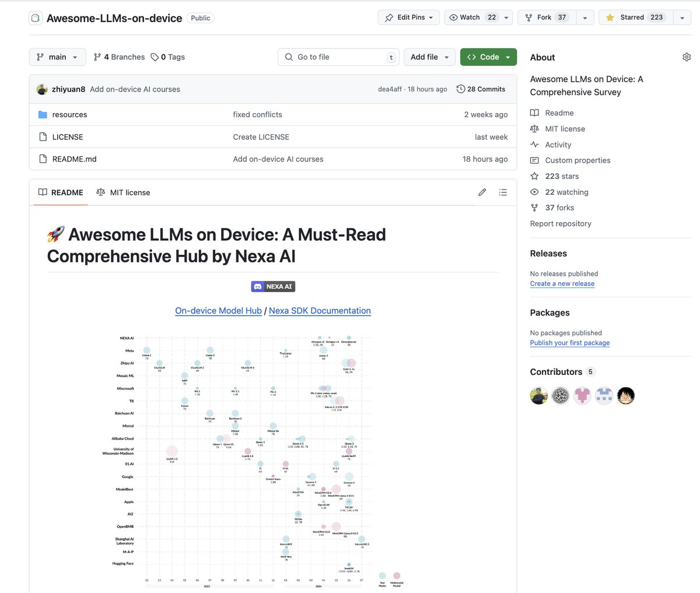
Task: Open the zhiyuan8 author avatar
Action: (x=42, y=89)
